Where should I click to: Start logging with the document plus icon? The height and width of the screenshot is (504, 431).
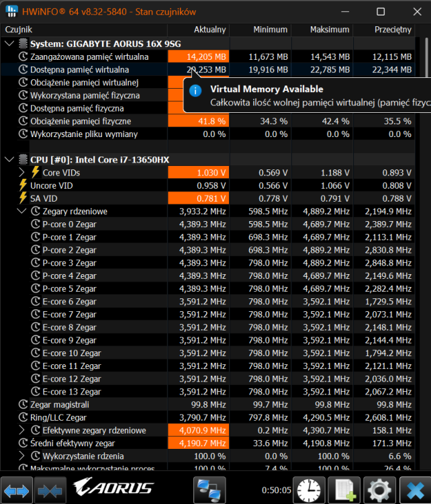pos(346,489)
